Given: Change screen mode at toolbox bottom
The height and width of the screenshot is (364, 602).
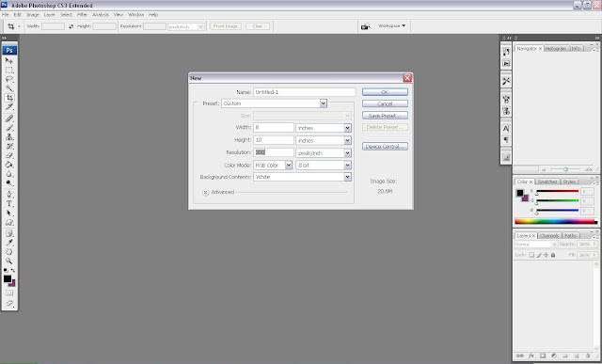Looking at the screenshot, I should click(x=9, y=304).
